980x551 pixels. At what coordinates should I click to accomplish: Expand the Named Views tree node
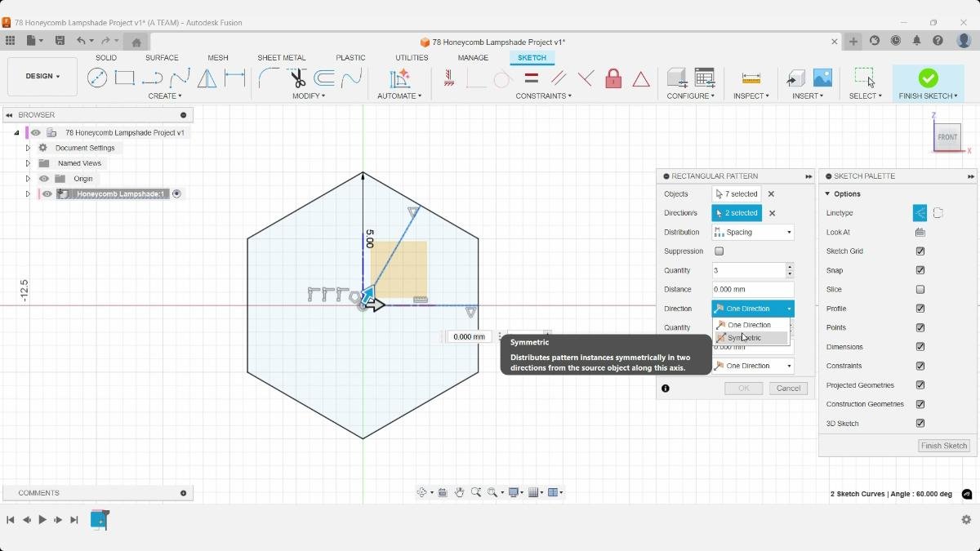[x=28, y=163]
